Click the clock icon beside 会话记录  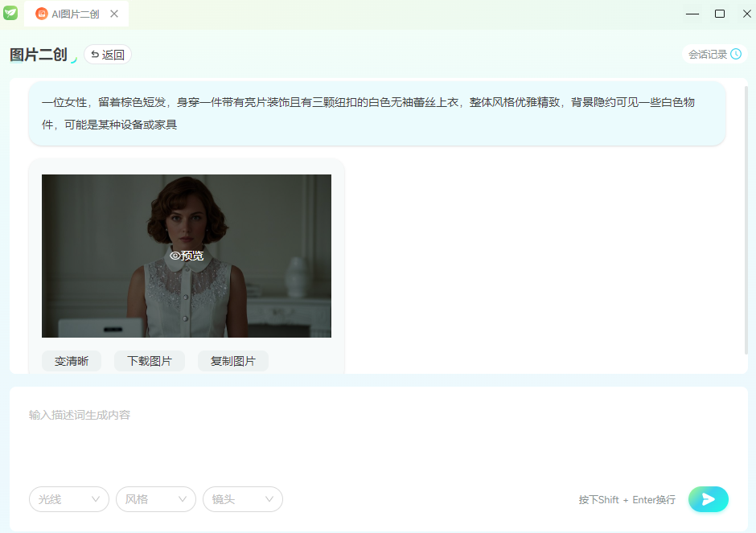pos(736,54)
